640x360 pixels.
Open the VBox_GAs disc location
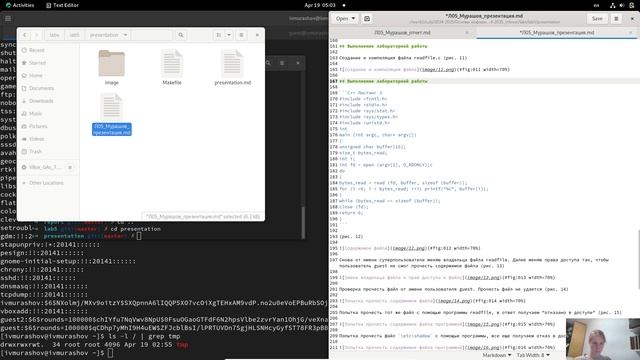click(45, 167)
